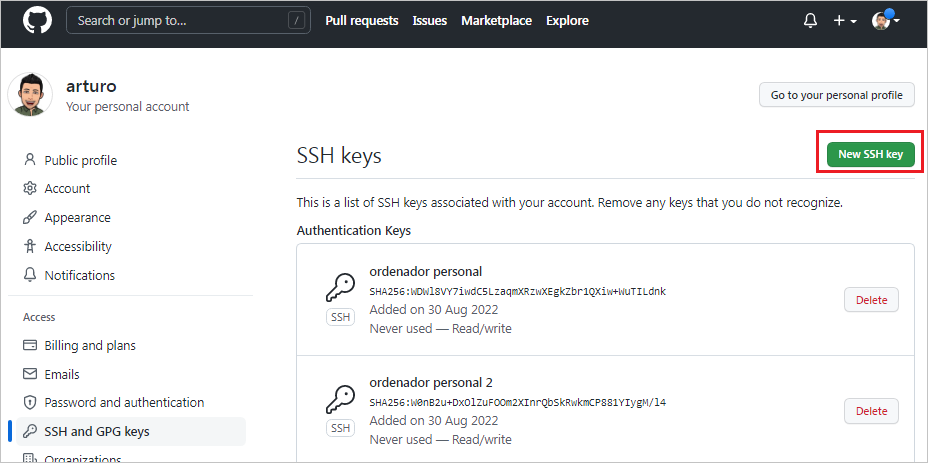Click the Notifications bell sidebar icon
The image size is (928, 463).
(30, 275)
